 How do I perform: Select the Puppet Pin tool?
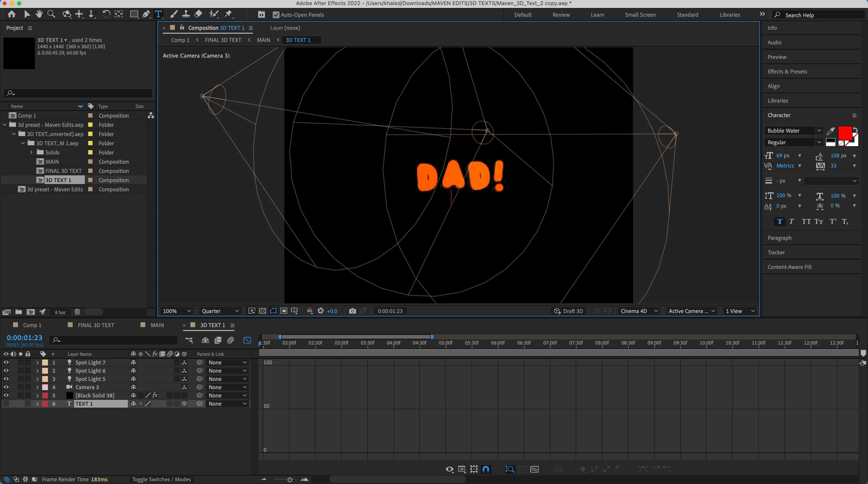228,14
